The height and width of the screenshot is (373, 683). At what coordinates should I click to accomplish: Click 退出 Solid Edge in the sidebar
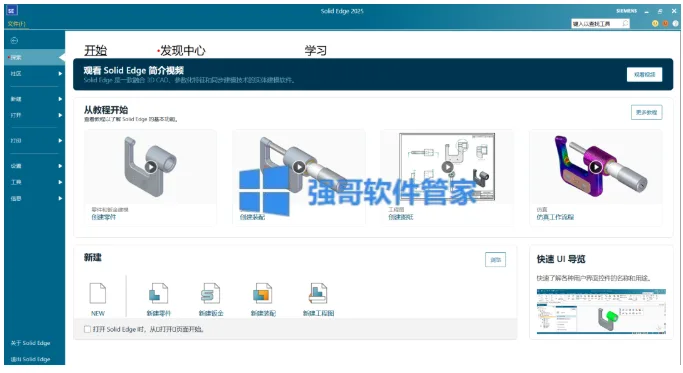[x=30, y=359]
